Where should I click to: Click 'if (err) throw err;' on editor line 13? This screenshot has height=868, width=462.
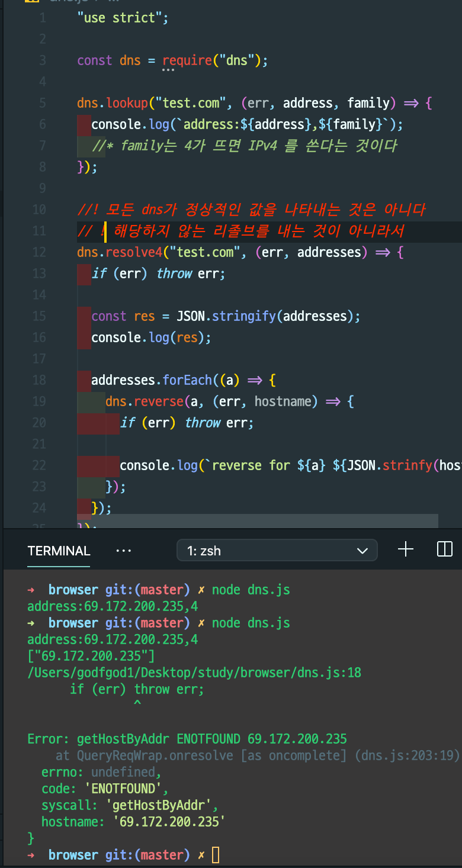[159, 274]
